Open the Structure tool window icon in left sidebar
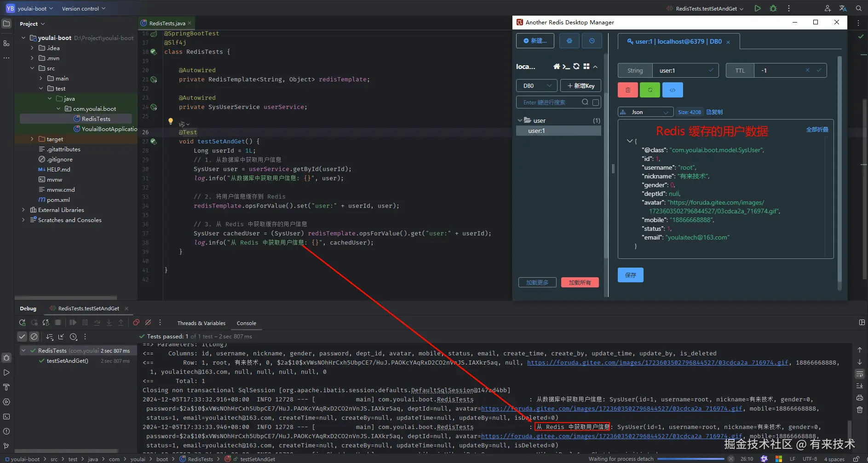The image size is (868, 463). tap(6, 43)
